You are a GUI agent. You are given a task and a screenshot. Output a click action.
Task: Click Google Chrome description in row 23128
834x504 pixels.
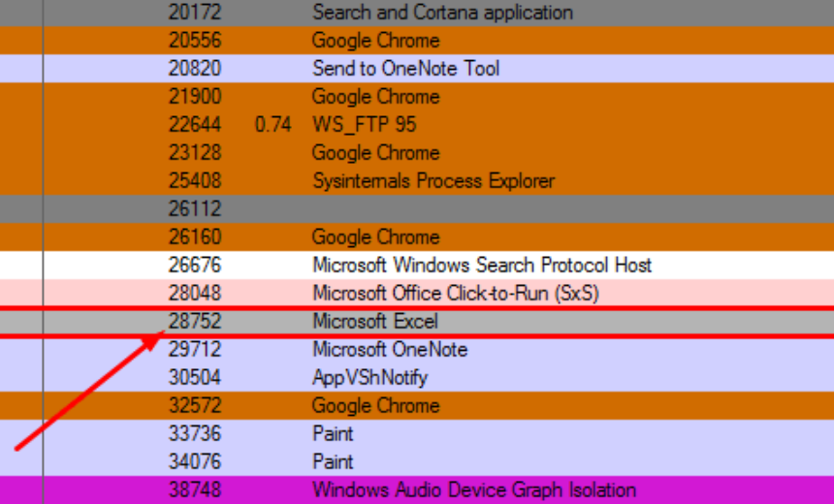(375, 153)
